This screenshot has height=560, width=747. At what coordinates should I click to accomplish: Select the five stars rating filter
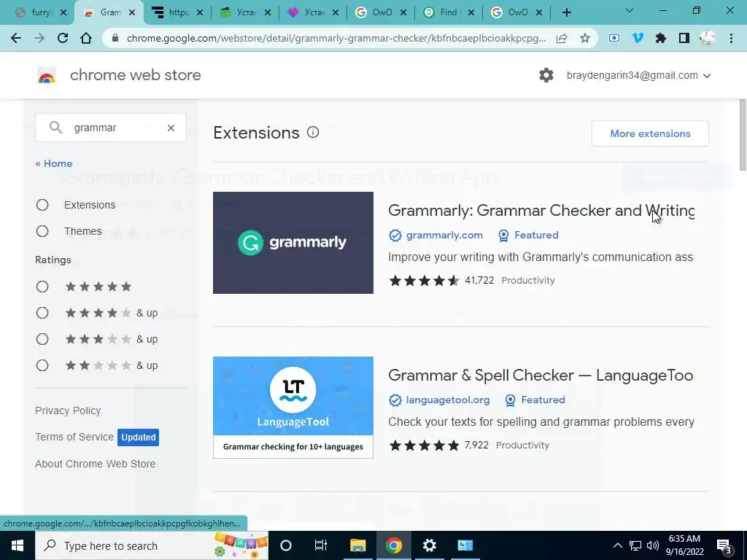click(42, 287)
